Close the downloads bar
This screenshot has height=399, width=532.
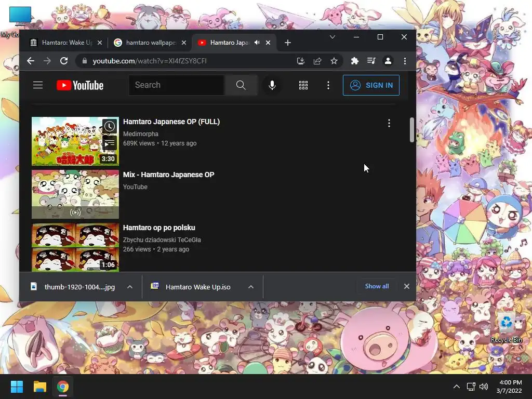pyautogui.click(x=407, y=286)
